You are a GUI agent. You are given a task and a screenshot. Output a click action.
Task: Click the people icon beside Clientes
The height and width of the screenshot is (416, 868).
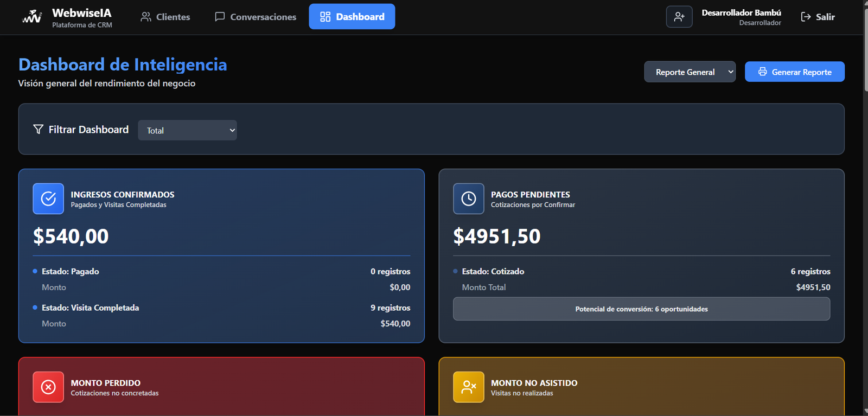[x=146, y=17]
